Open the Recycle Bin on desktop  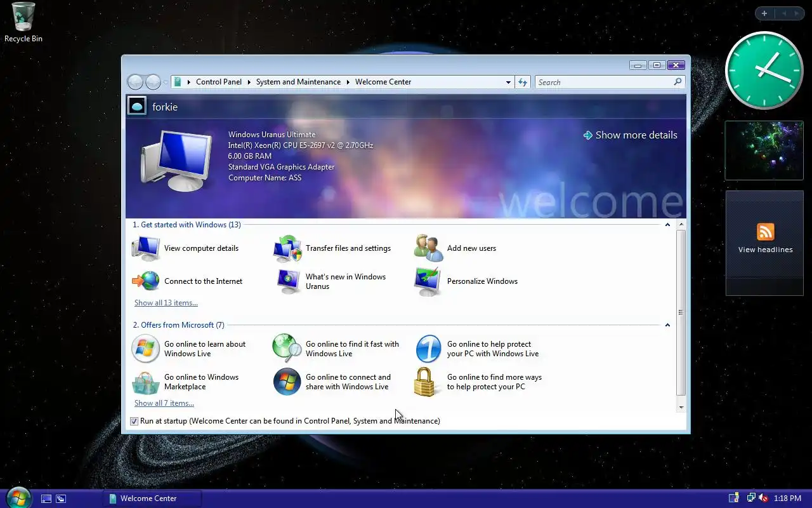pyautogui.click(x=23, y=23)
